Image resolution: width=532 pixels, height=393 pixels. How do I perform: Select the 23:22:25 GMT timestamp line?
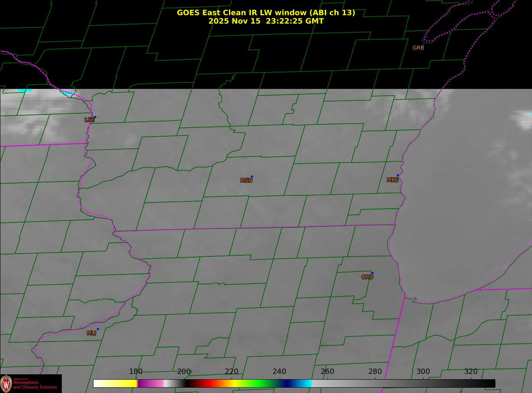266,21
